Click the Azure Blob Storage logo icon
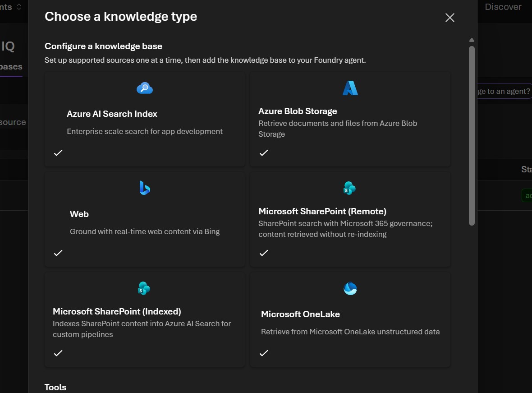Viewport: 532px width, 393px height. point(350,88)
